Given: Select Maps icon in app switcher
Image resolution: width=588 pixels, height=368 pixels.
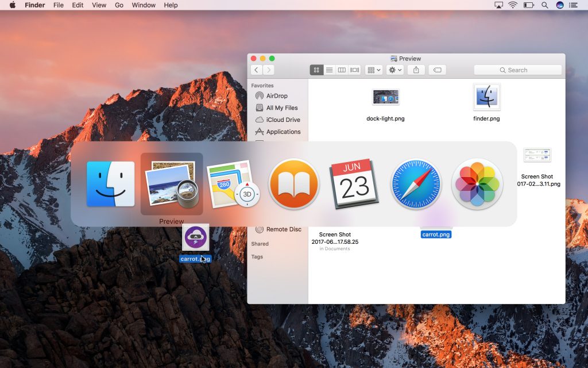Looking at the screenshot, I should point(233,184).
